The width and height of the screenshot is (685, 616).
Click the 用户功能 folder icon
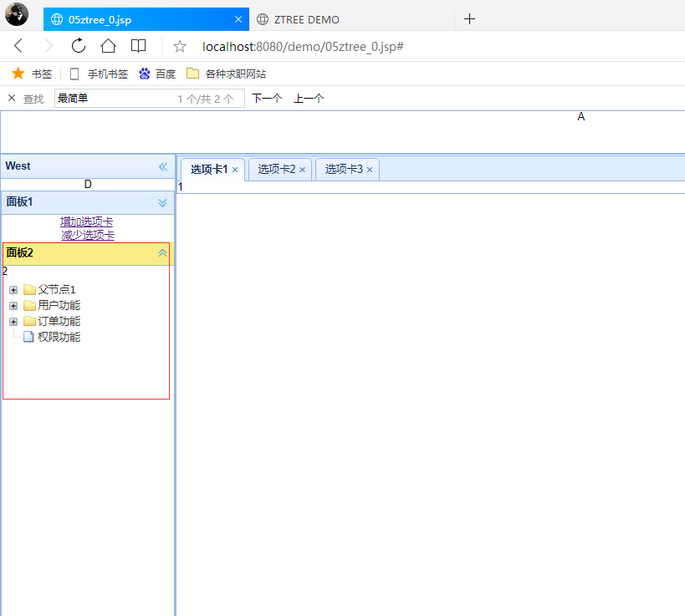point(29,305)
